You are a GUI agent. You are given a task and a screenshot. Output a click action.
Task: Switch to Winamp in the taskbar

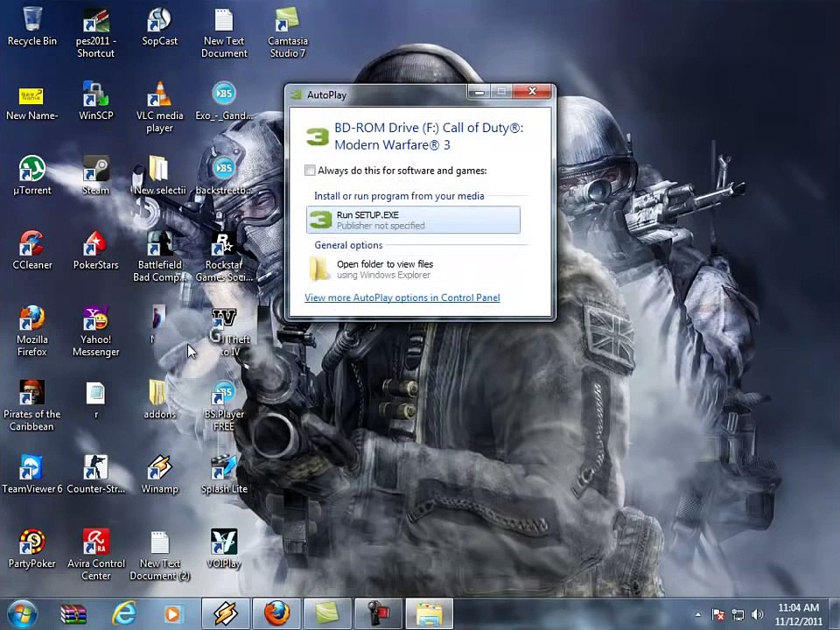tap(226, 614)
